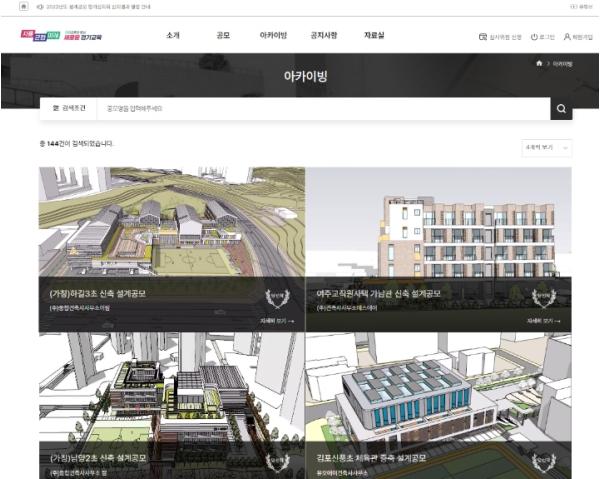Open the 자료실 menu
Image resolution: width=600 pixels, height=479 pixels.
pyautogui.click(x=374, y=36)
